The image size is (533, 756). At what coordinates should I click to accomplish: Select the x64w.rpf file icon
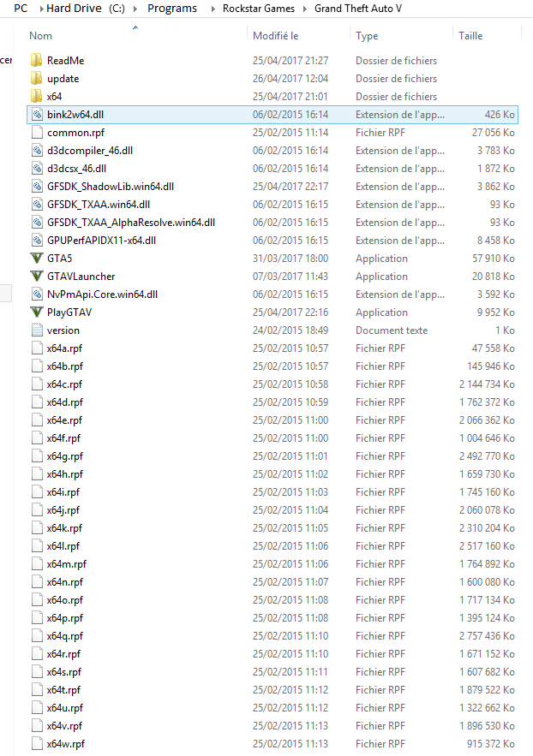click(37, 743)
